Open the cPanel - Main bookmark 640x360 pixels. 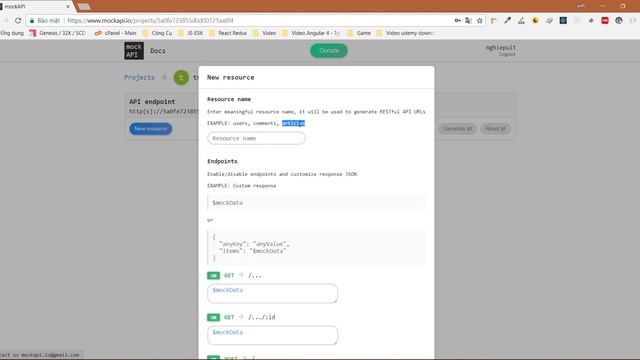click(x=116, y=33)
